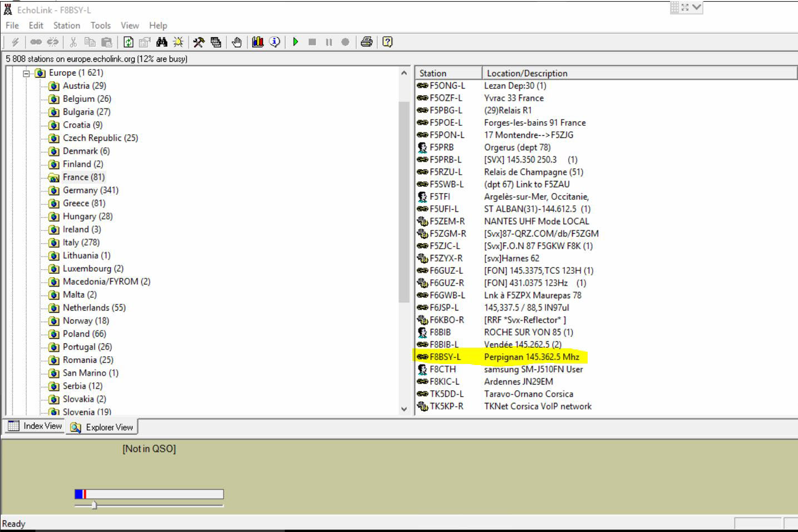Open the Tools menu

[x=101, y=26]
